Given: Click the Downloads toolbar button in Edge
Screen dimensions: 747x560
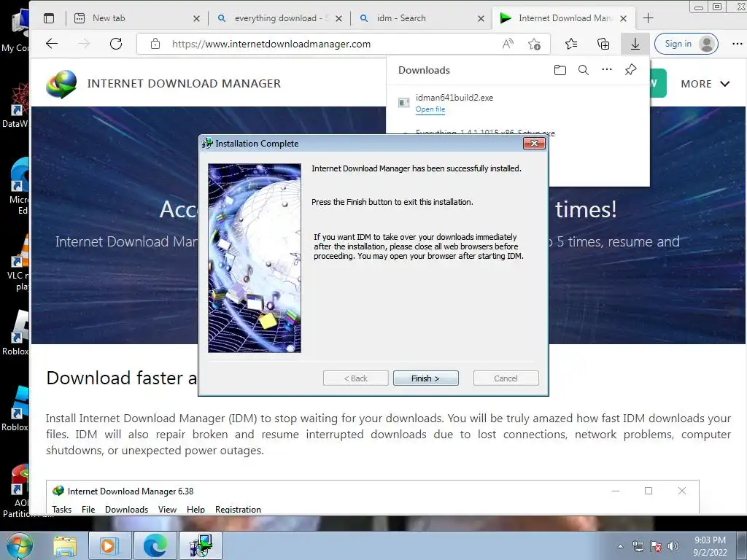Looking at the screenshot, I should pos(635,44).
